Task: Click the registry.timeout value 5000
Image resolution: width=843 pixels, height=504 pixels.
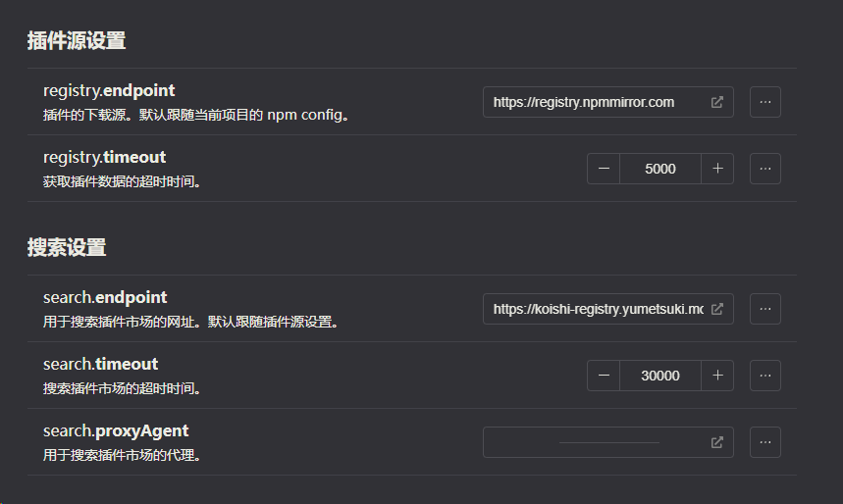Action: 660,169
